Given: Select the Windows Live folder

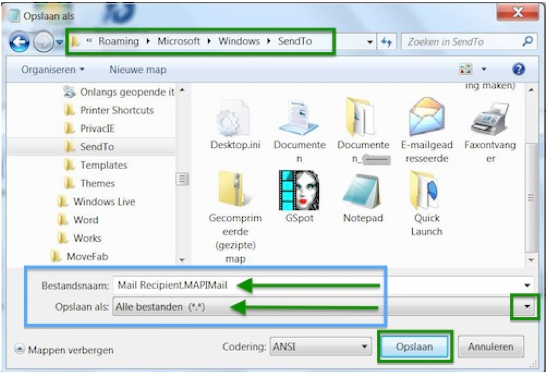Looking at the screenshot, I should [x=95, y=201].
